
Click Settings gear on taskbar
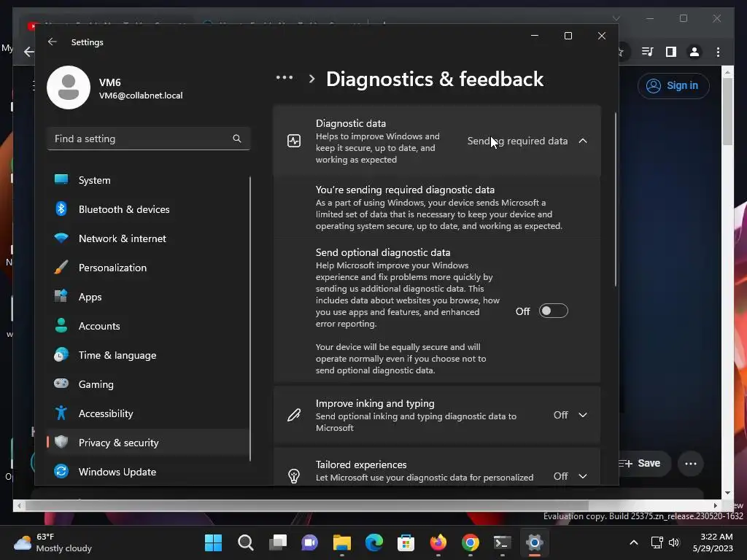[535, 542]
